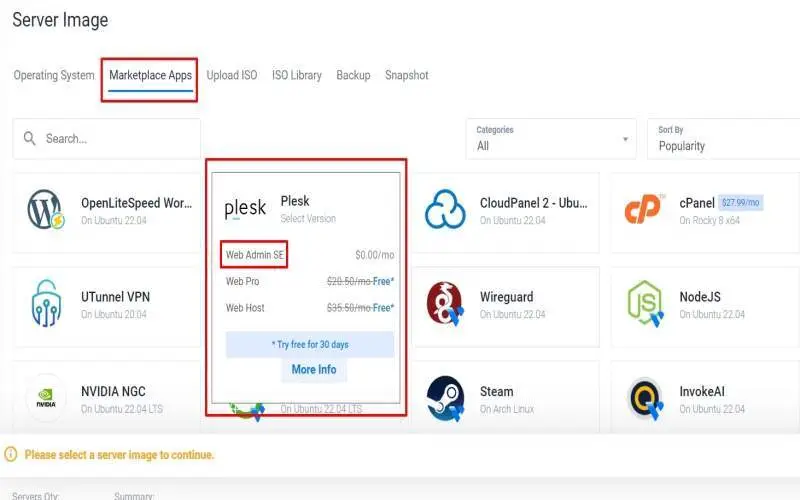Open the Categories dropdown

pyautogui.click(x=554, y=139)
